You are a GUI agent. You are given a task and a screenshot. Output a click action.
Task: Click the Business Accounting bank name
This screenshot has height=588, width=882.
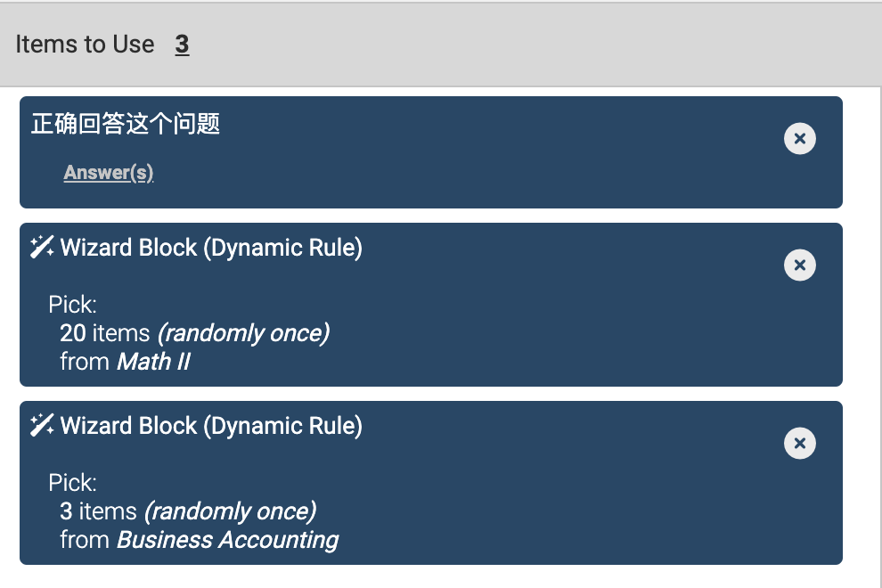pos(228,540)
